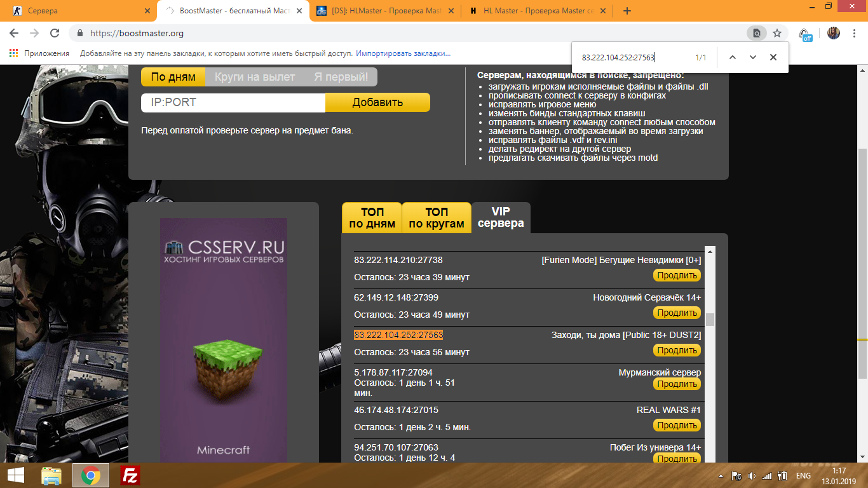Click server address 83.222.114.210:27738

[x=398, y=260]
